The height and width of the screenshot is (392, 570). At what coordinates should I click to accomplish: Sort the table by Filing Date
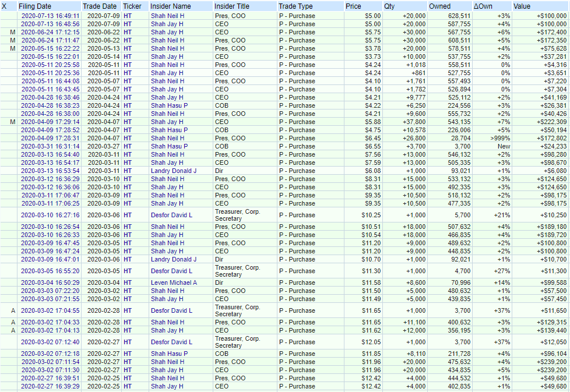pyautogui.click(x=35, y=6)
